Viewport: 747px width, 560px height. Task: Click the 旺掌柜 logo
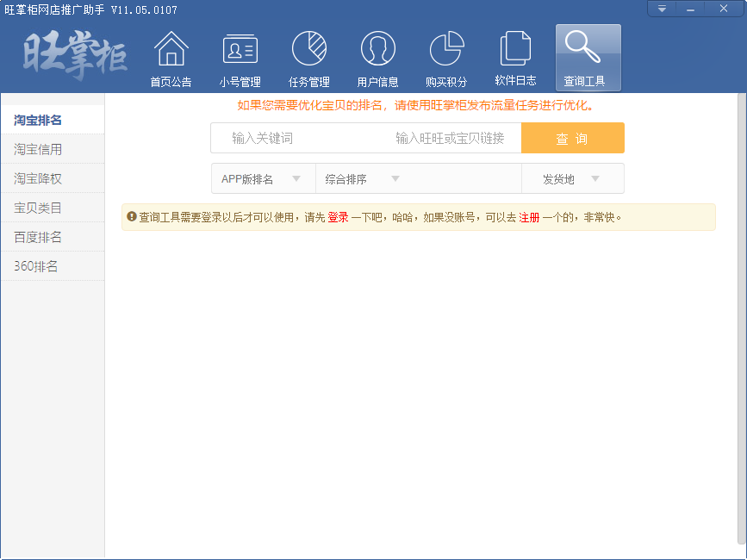[x=75, y=55]
